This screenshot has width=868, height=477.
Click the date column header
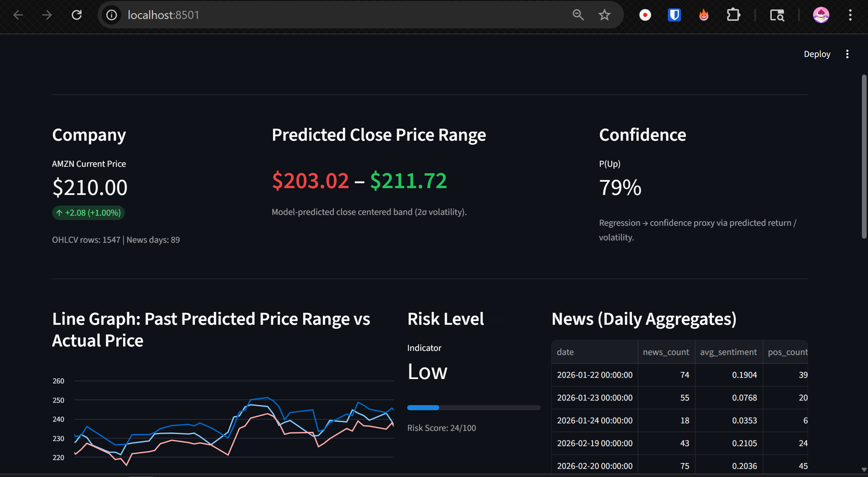pyautogui.click(x=565, y=352)
